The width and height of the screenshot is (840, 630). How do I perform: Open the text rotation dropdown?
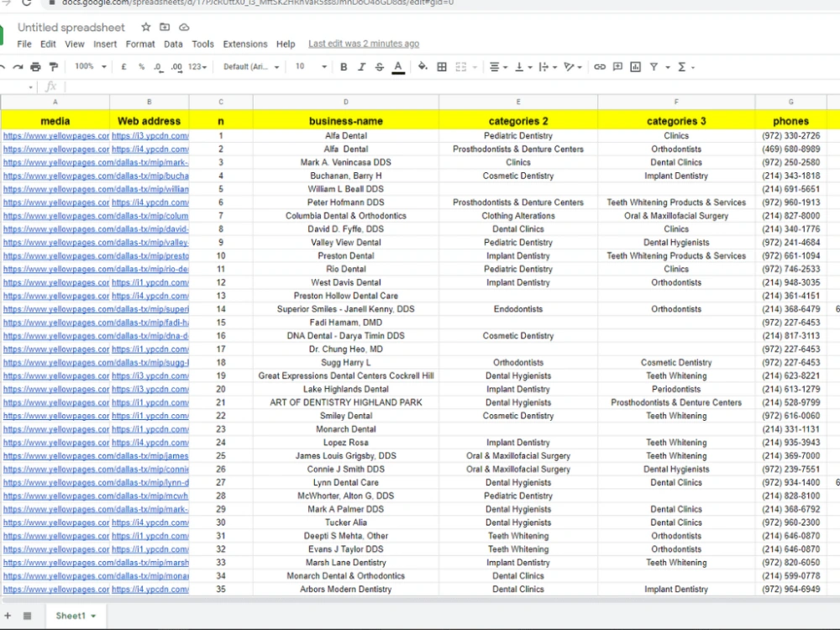(x=573, y=67)
